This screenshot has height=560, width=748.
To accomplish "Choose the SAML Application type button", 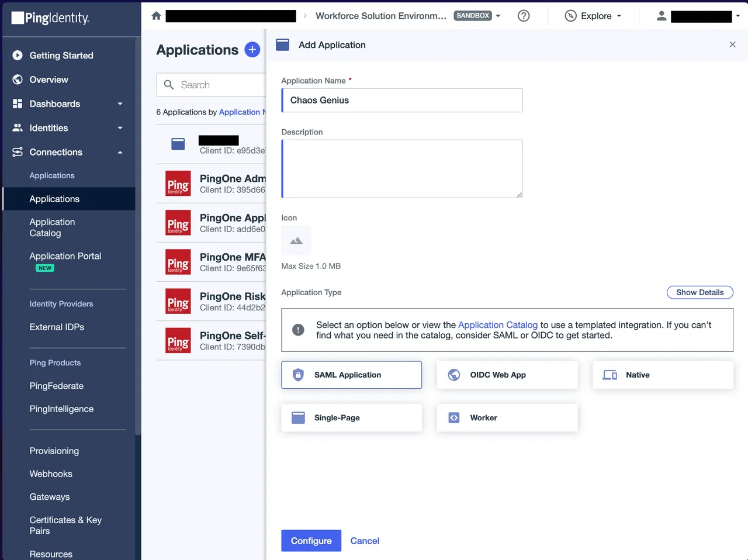I will tap(351, 375).
